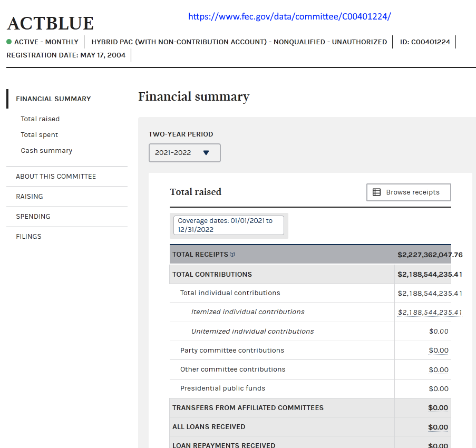Click All loans received $0.00 amount
Image resolution: width=476 pixels, height=448 pixels.
pyautogui.click(x=438, y=427)
